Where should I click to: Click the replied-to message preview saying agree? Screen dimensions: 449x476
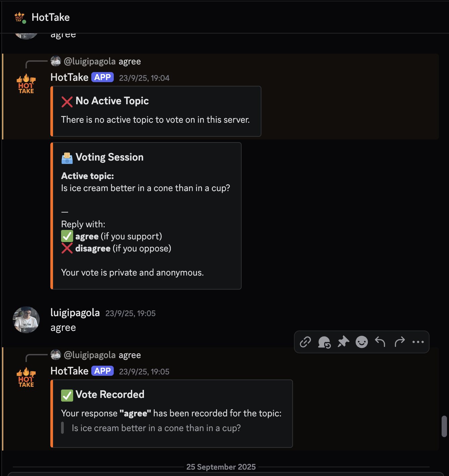click(130, 61)
